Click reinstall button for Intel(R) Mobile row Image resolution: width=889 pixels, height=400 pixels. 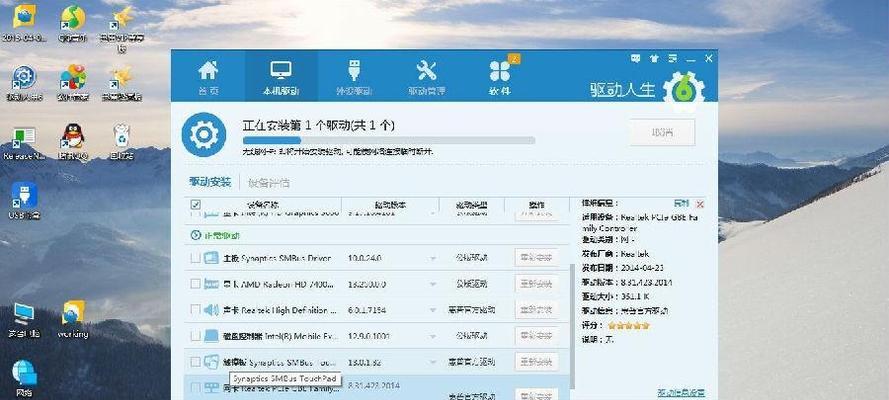[536, 335]
